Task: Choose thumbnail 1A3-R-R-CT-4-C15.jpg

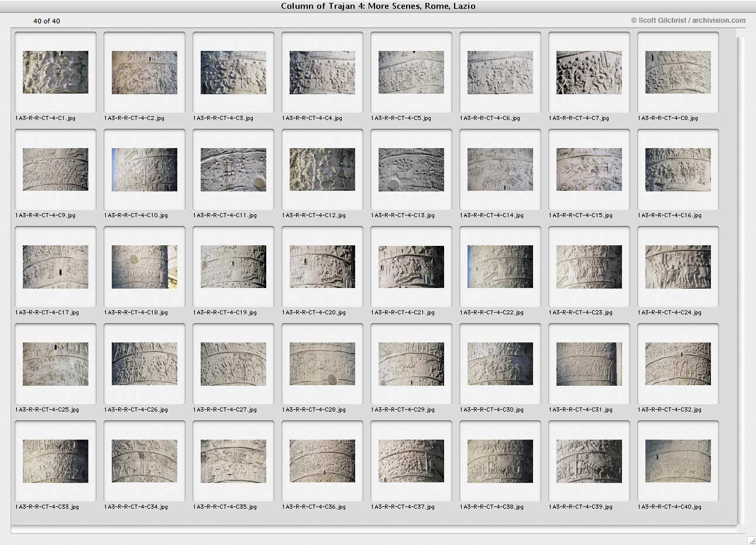Action: pyautogui.click(x=589, y=169)
